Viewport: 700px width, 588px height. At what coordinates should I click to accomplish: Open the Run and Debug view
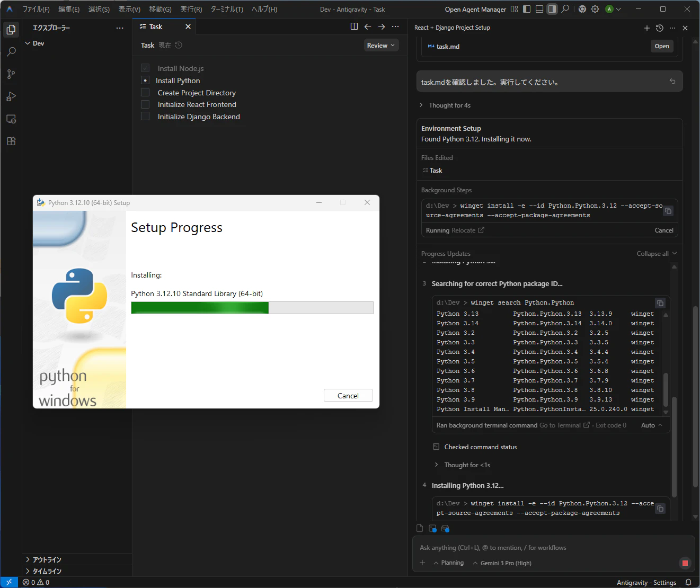click(11, 96)
